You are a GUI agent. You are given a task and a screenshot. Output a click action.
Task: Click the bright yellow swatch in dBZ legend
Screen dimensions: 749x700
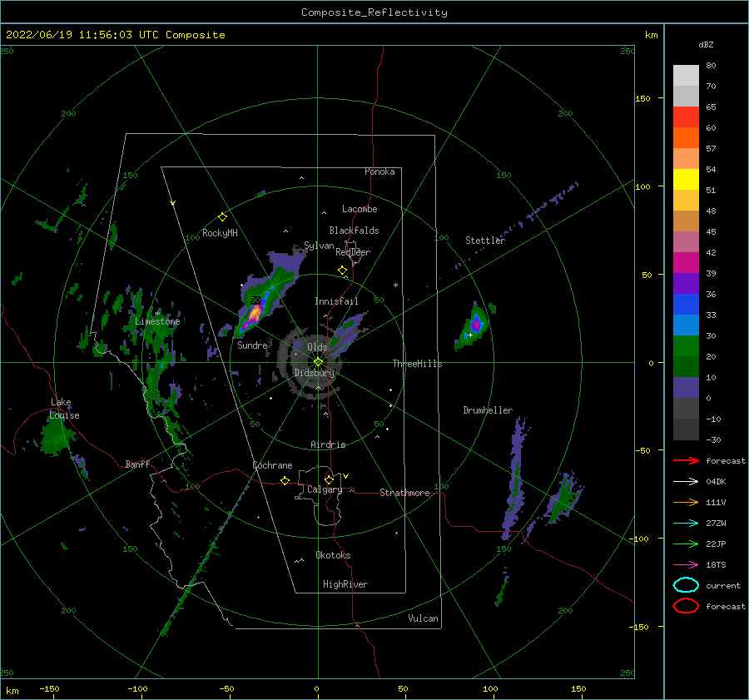click(686, 180)
